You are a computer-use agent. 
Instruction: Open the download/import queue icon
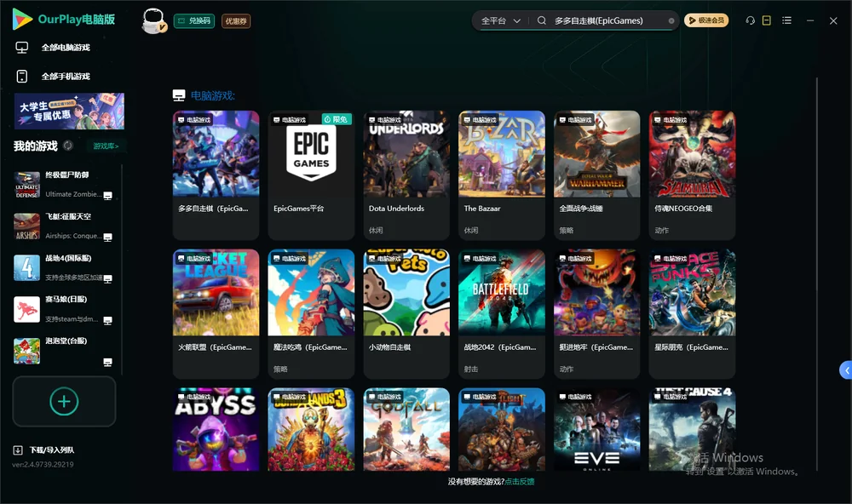pos(18,450)
